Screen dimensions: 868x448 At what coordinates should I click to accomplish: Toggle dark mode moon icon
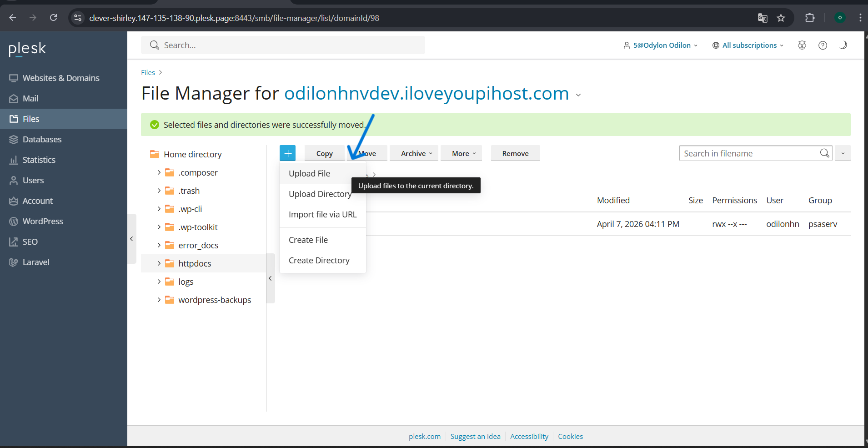coord(843,45)
